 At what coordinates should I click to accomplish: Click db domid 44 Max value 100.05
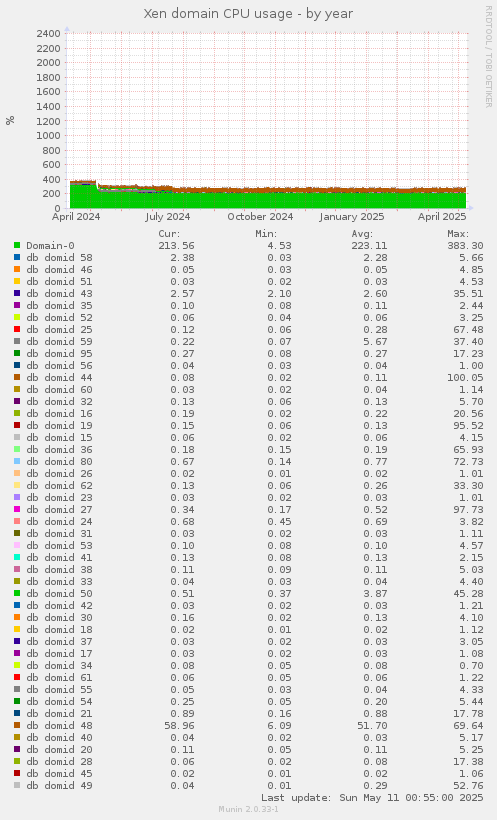465,378
